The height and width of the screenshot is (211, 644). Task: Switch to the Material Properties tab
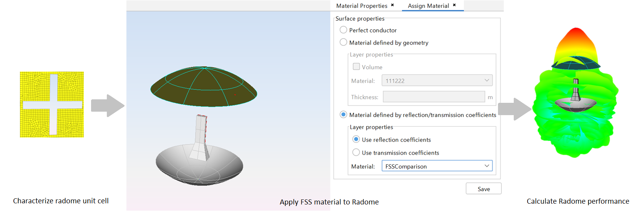coord(362,6)
